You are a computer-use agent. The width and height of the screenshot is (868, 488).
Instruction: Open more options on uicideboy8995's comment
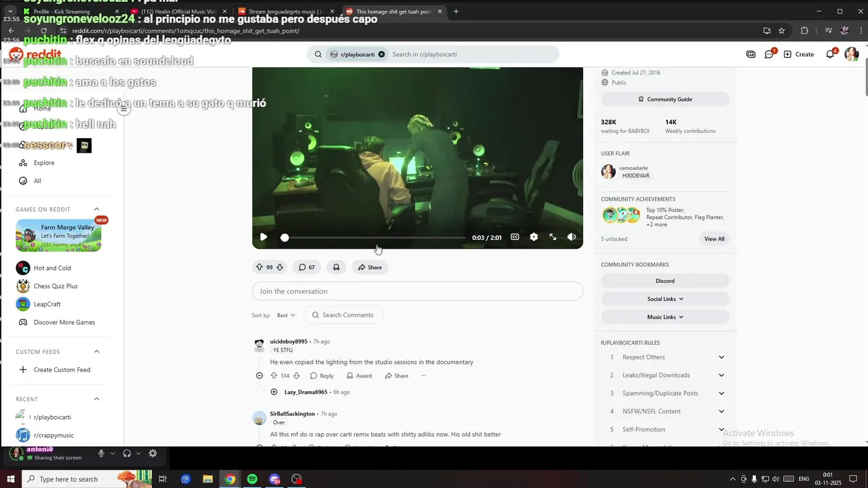(x=423, y=375)
